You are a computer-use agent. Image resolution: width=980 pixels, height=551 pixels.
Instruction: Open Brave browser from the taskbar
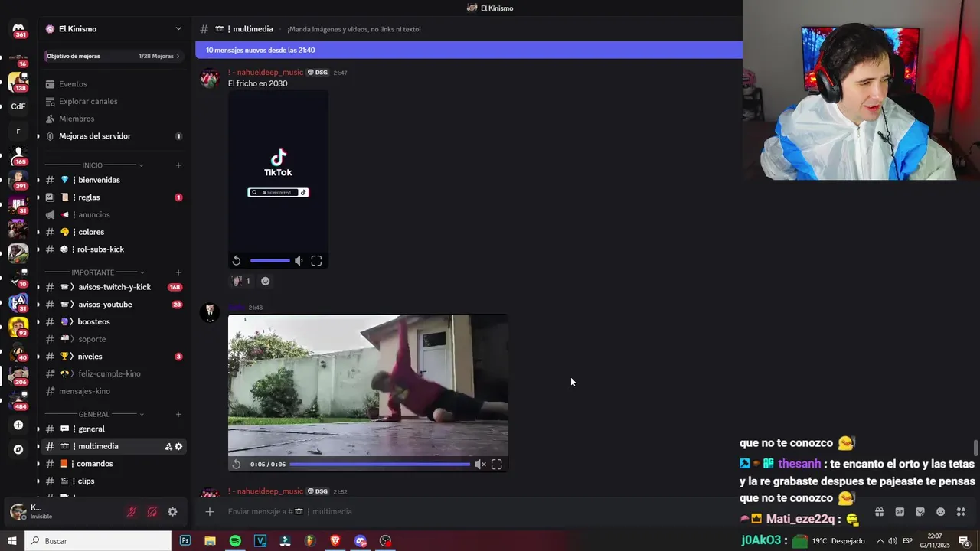[335, 541]
